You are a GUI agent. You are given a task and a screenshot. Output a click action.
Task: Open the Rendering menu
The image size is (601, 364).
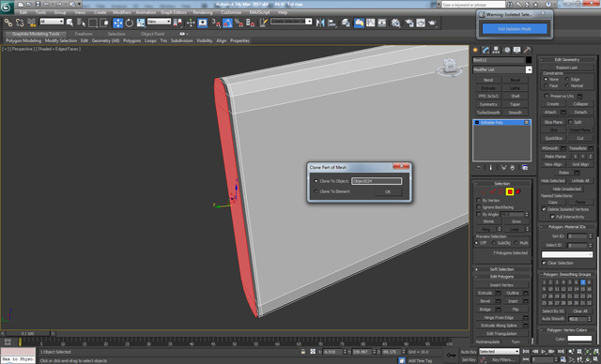[x=203, y=12]
